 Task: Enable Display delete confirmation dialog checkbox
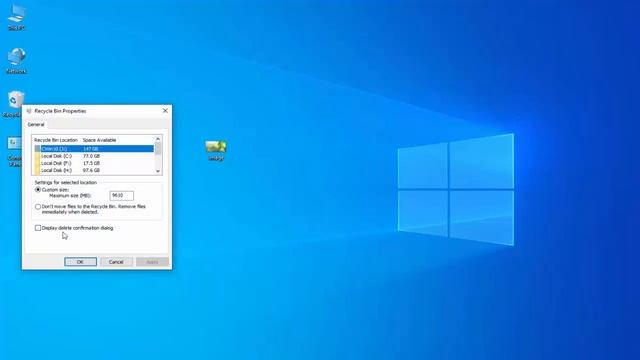tap(38, 228)
